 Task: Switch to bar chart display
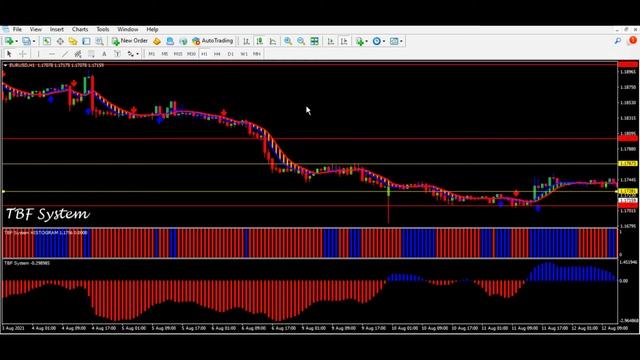(x=246, y=41)
